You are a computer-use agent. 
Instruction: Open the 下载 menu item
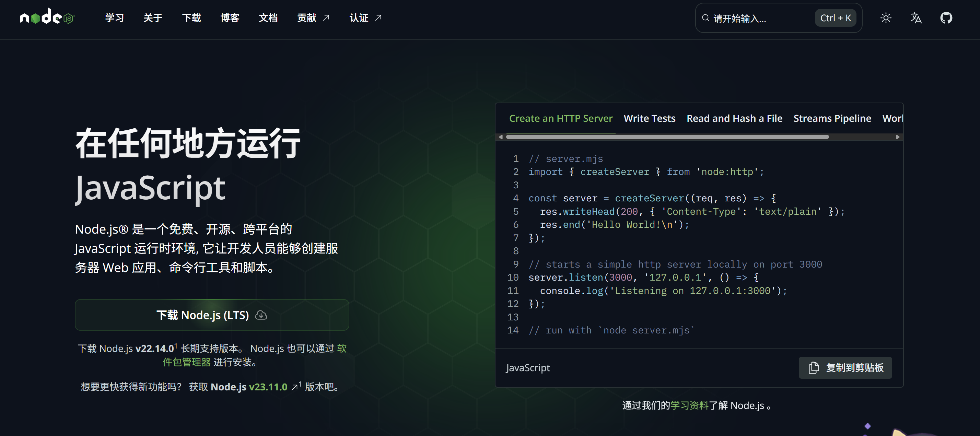click(x=191, y=18)
